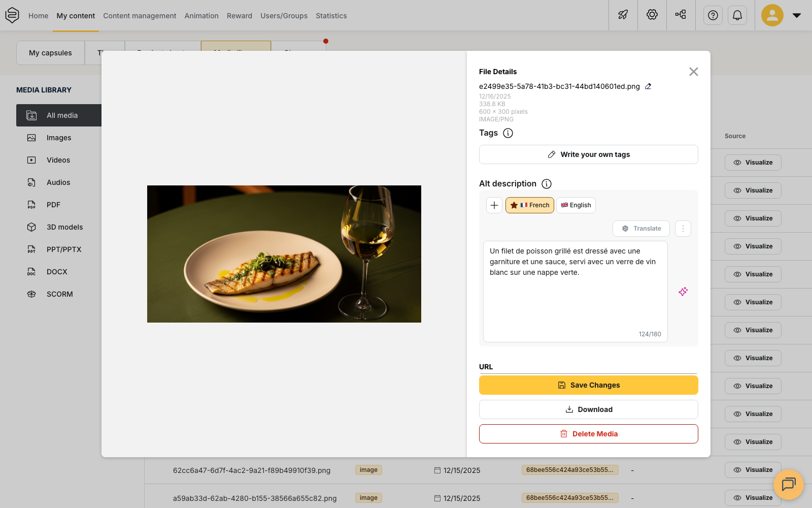Click Visualize for a59ab33d file row
The image size is (812, 508).
coord(753,498)
